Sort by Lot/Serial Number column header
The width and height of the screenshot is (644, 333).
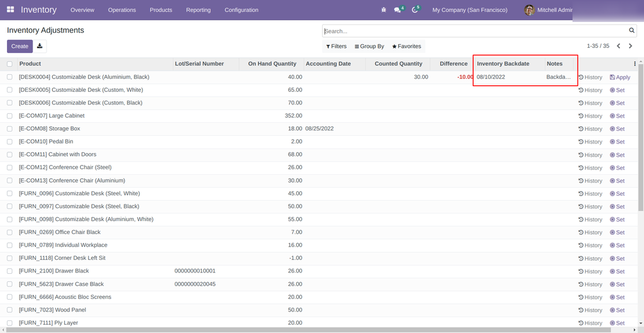click(206, 64)
